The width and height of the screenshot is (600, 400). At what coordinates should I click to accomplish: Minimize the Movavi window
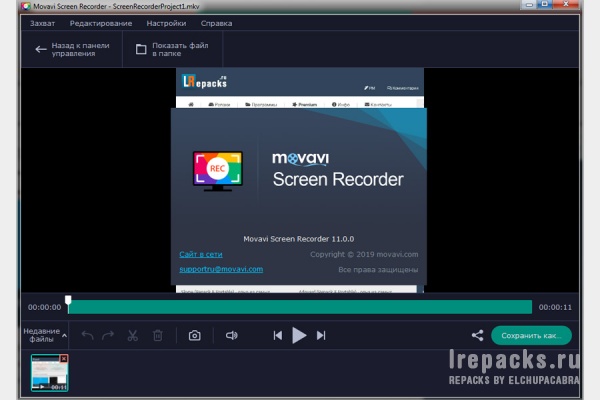coord(529,5)
